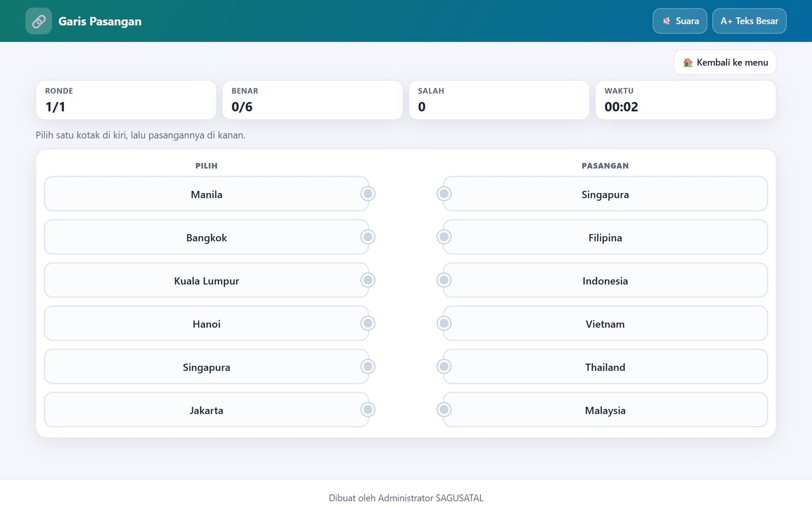This screenshot has width=812, height=508.
Task: Select the Singapura card in the PILIH column
Action: pyautogui.click(x=207, y=366)
